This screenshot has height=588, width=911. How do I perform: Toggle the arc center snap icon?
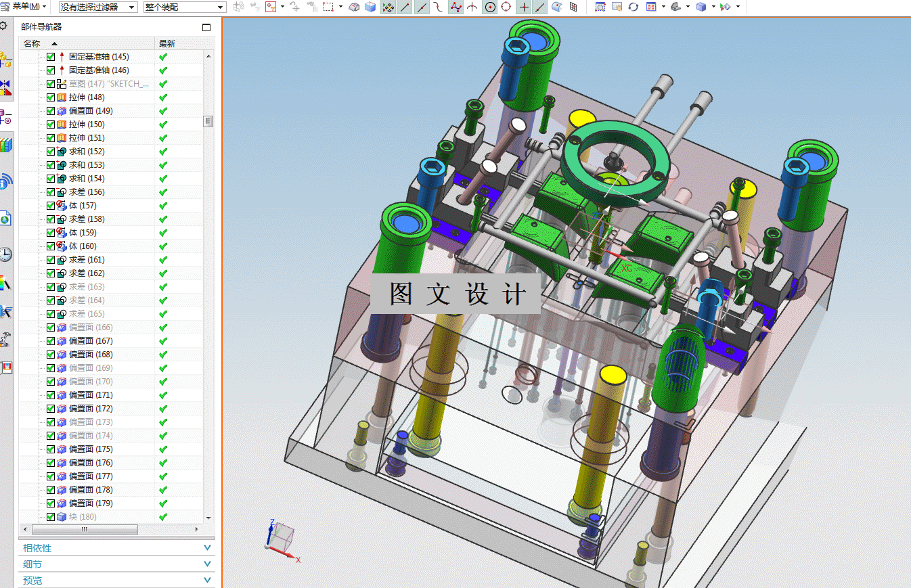pos(489,7)
